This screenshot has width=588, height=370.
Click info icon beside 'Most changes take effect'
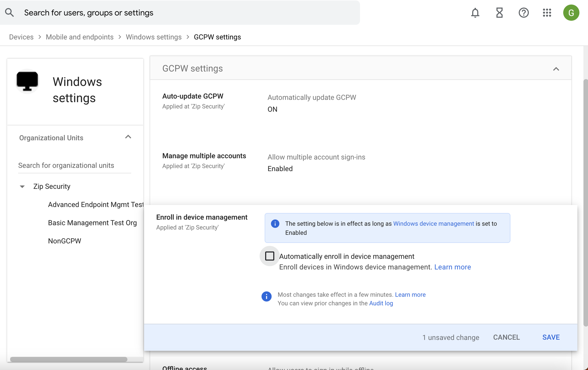[x=266, y=296]
